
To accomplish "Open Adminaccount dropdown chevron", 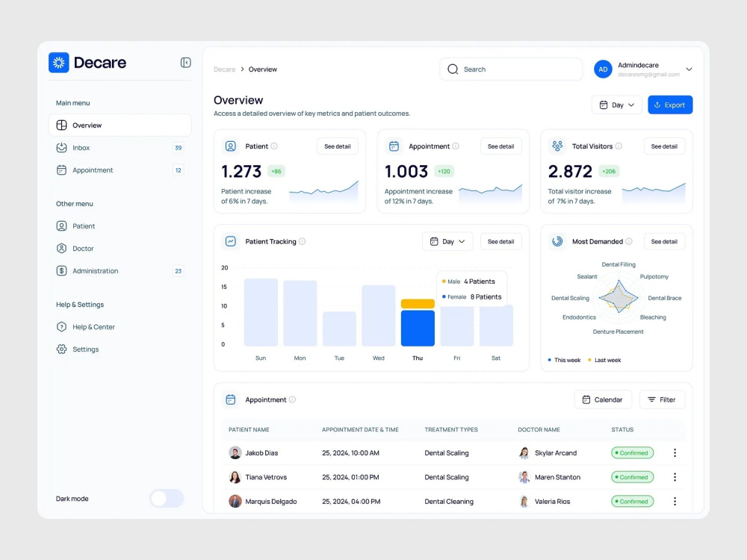I will pos(689,69).
